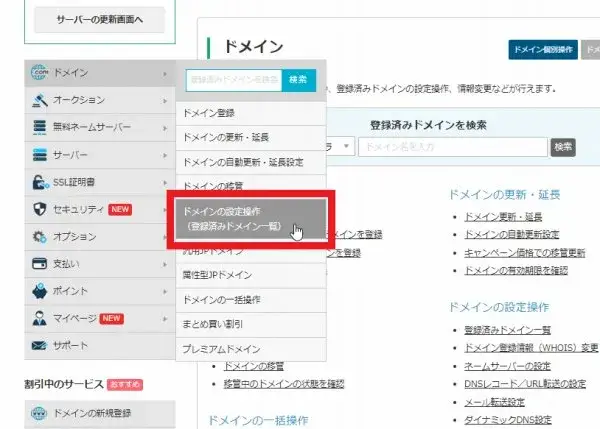
Task: Click the blue server icon for サーバー
Action: (39, 155)
